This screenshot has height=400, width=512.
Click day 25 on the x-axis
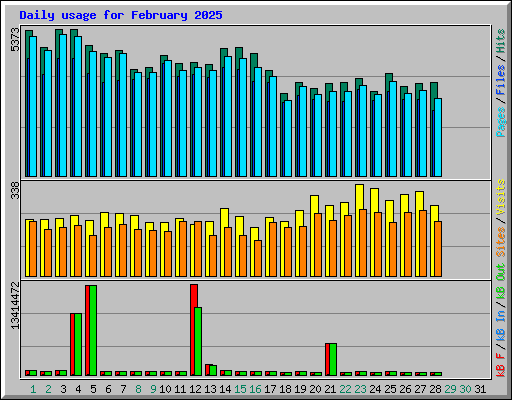coord(390,389)
